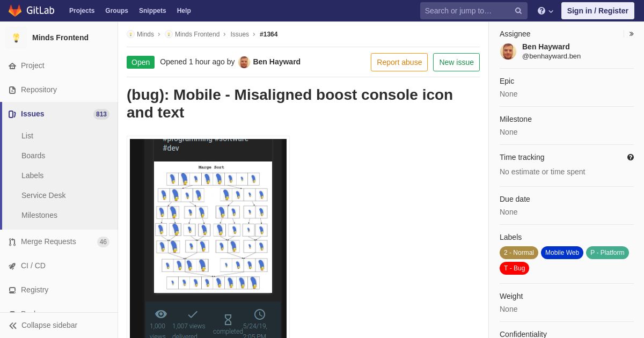The width and height of the screenshot is (644, 338).
Task: Click the #1364 breadcrumb link
Action: click(268, 34)
